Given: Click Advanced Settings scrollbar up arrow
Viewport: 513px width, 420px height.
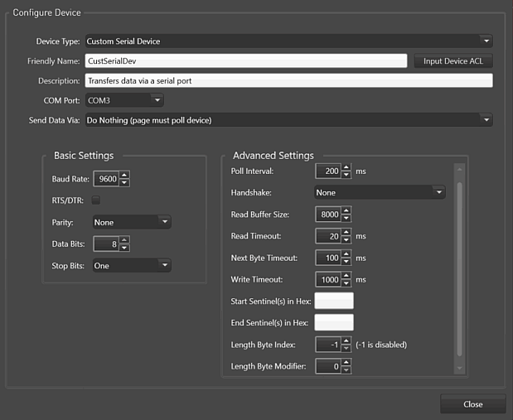Looking at the screenshot, I should click(x=459, y=170).
